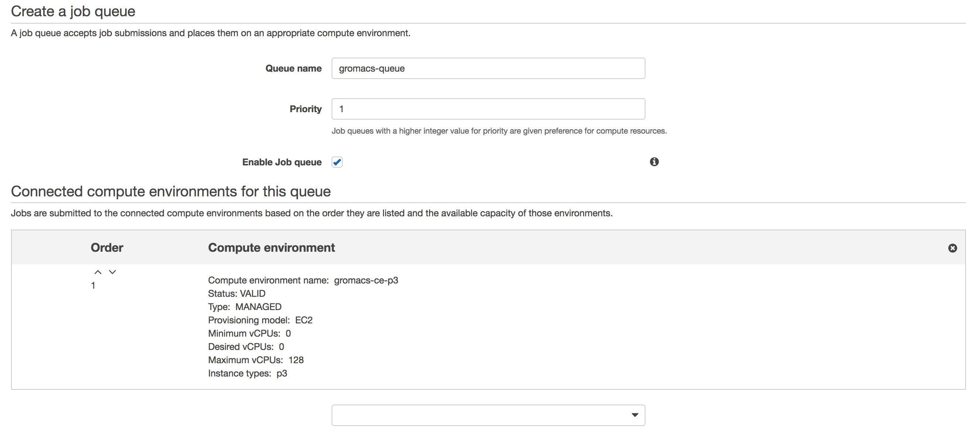Click the Status: VALID line

237,293
